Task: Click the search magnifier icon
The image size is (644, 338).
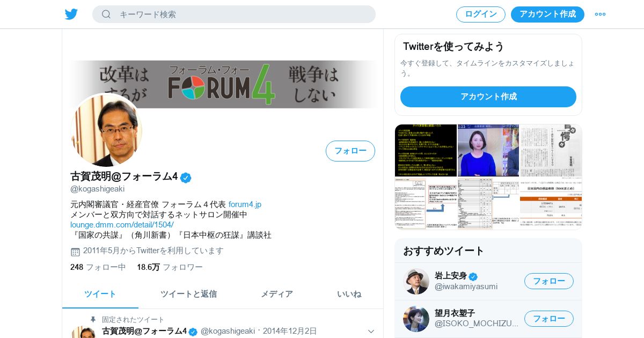Action: pyautogui.click(x=106, y=14)
